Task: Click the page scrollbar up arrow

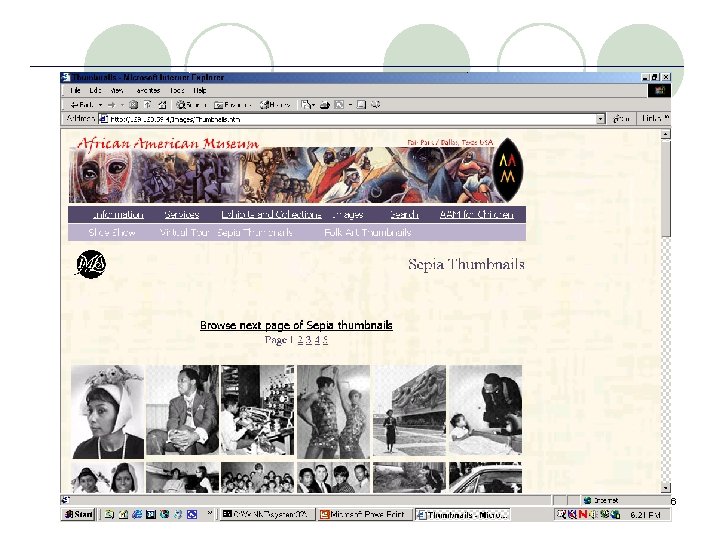Action: pos(665,135)
